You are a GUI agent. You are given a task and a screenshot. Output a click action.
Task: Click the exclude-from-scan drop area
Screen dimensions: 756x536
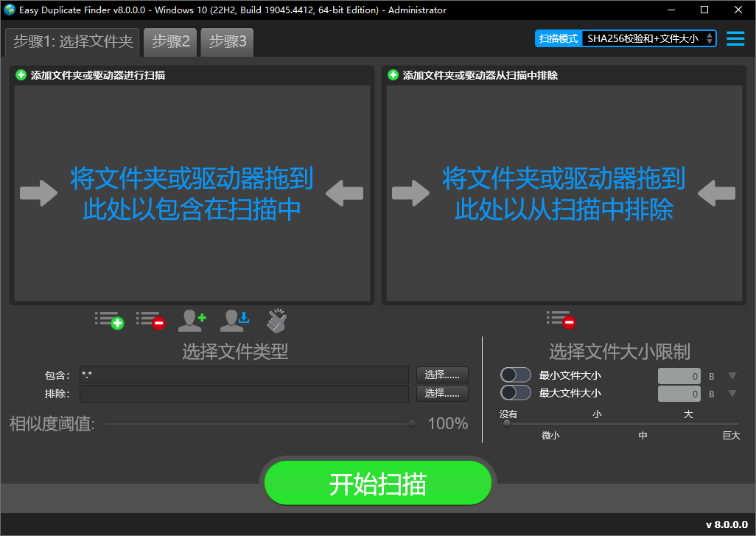point(564,193)
